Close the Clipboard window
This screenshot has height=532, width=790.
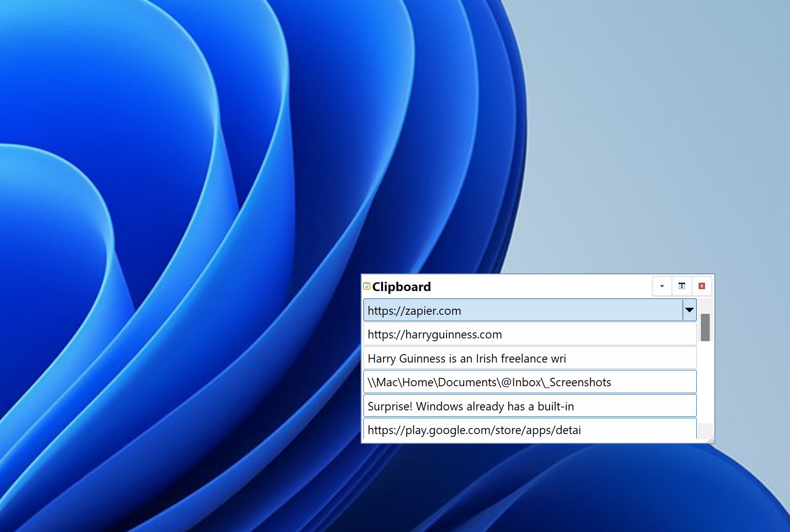click(x=702, y=286)
